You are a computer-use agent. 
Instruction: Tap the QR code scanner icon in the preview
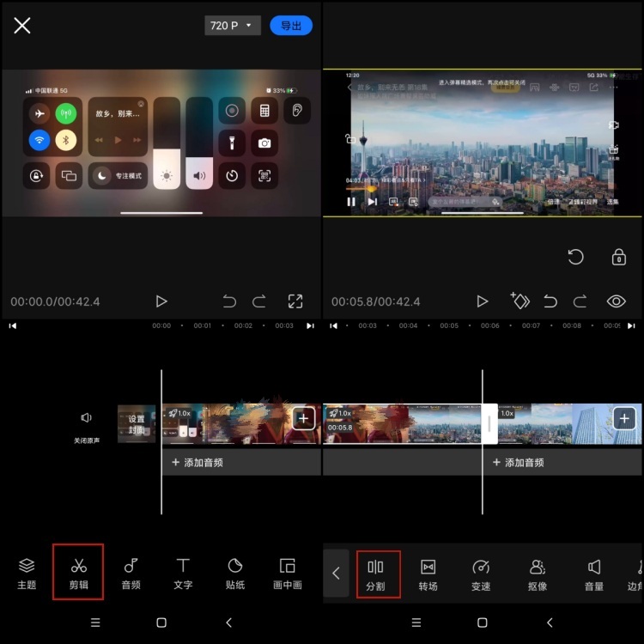point(264,176)
